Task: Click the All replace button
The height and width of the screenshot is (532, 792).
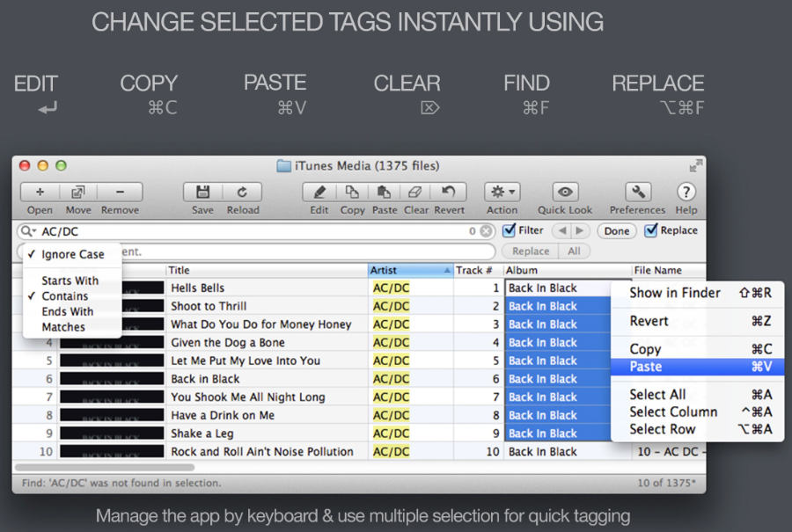Action: click(x=574, y=251)
